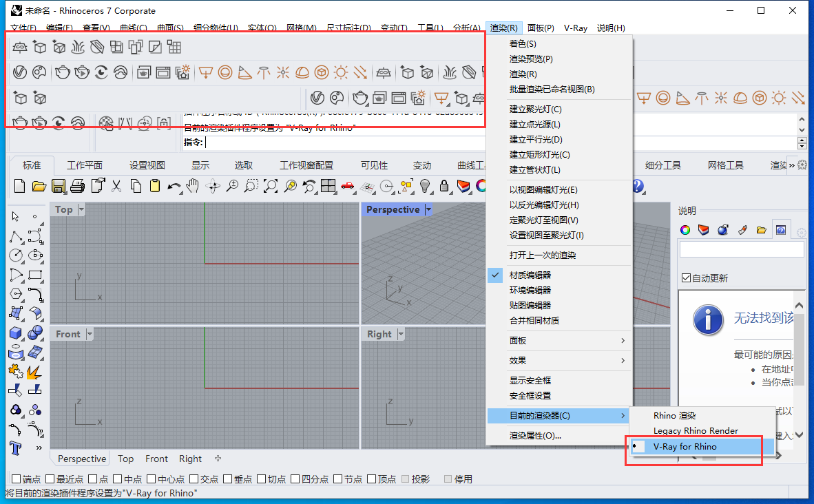The image size is (814, 504).
Task: Undo with the curved arrow icon
Action: coord(174,186)
